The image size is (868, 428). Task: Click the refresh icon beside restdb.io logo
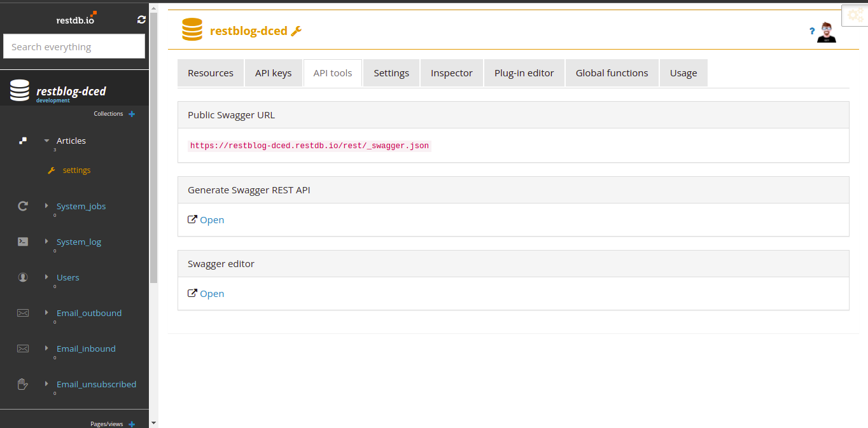pos(141,20)
